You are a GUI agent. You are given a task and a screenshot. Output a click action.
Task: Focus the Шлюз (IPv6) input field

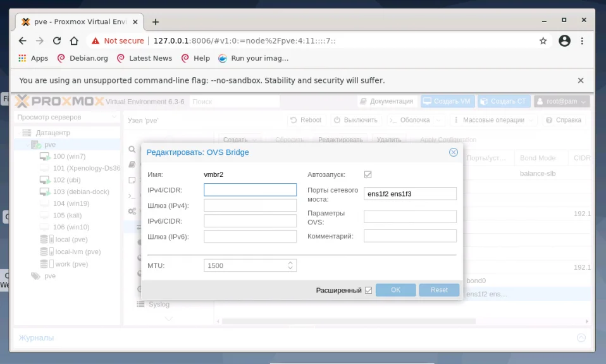250,236
